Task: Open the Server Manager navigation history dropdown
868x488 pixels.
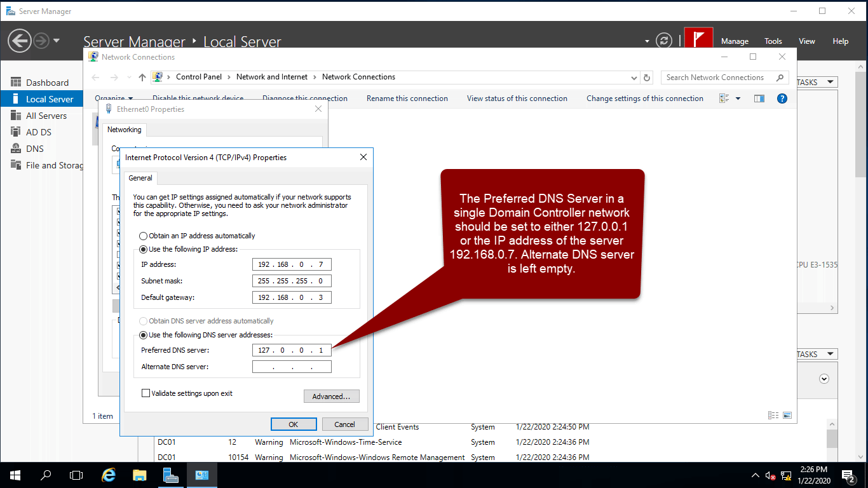Action: point(57,41)
